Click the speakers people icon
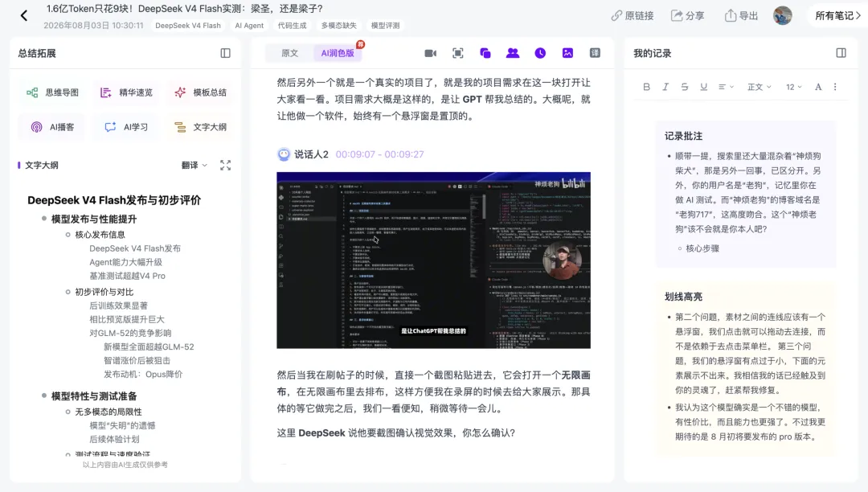Image resolution: width=868 pixels, height=492 pixels. tap(513, 53)
